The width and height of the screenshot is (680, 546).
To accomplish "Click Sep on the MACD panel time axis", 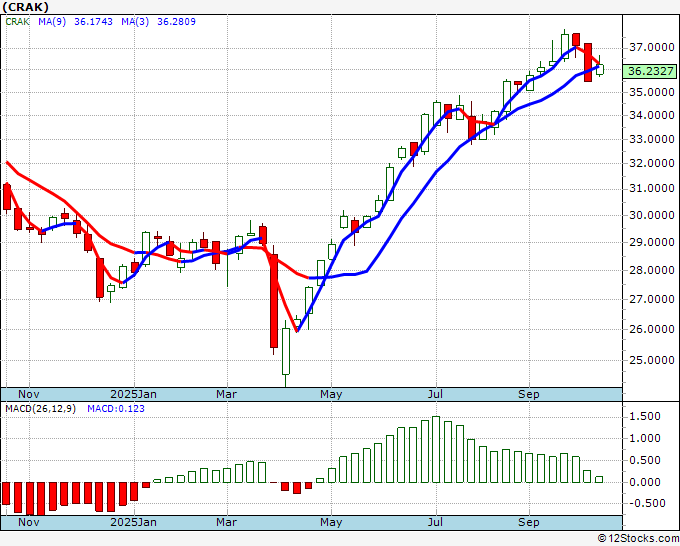I will click(529, 522).
